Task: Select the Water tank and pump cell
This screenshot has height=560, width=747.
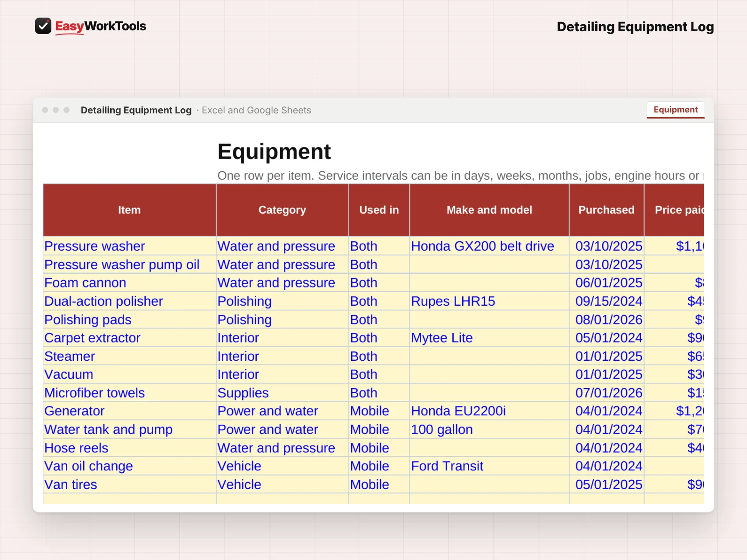Action: point(129,429)
